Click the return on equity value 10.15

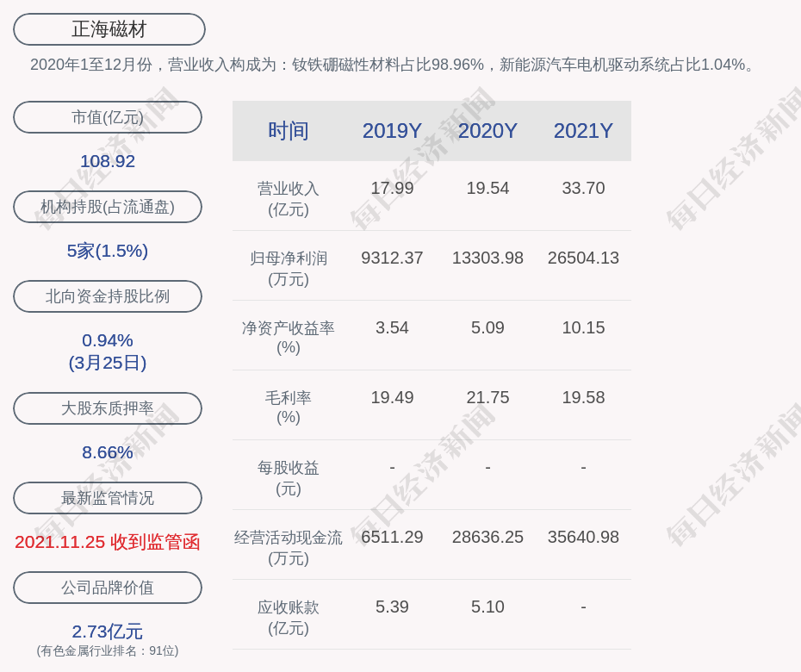click(x=583, y=327)
